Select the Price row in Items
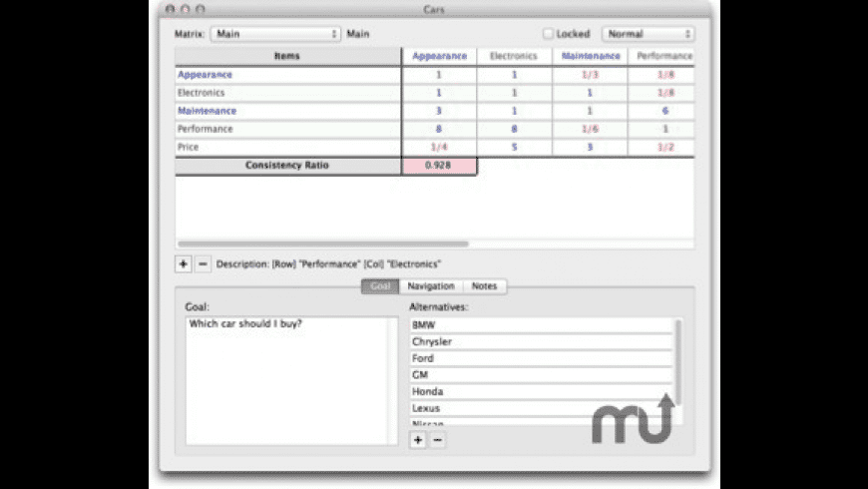 288,148
